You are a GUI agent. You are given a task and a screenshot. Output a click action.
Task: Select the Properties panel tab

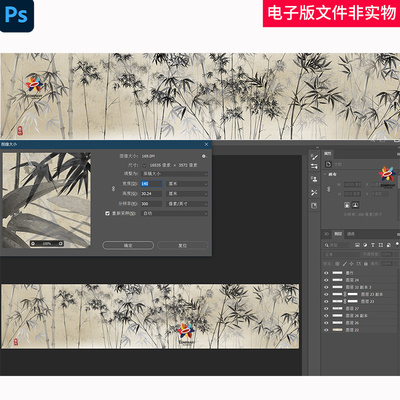pyautogui.click(x=328, y=153)
